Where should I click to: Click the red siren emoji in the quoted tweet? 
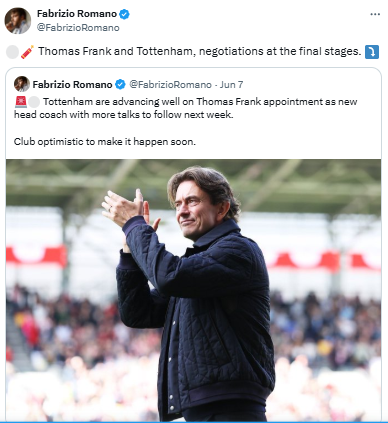pyautogui.click(x=21, y=102)
